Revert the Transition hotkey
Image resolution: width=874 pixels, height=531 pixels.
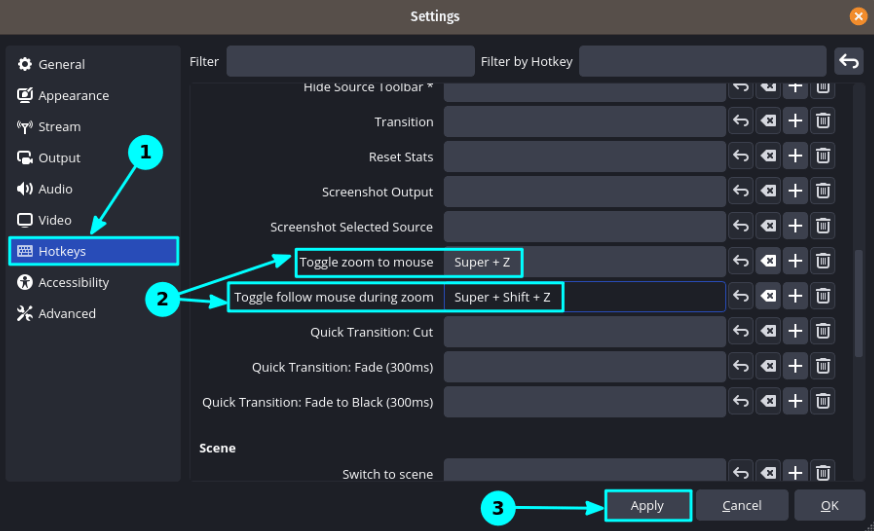741,121
